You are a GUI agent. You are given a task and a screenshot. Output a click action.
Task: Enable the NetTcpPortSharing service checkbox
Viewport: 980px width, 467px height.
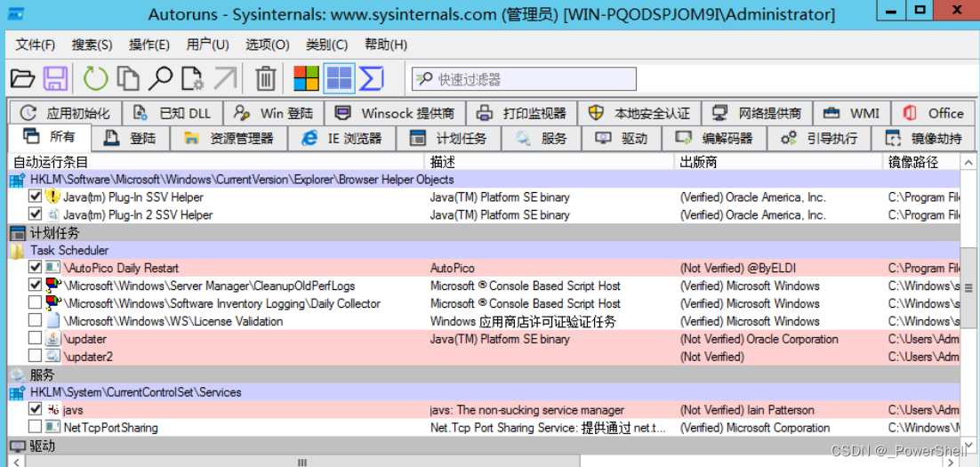point(35,428)
